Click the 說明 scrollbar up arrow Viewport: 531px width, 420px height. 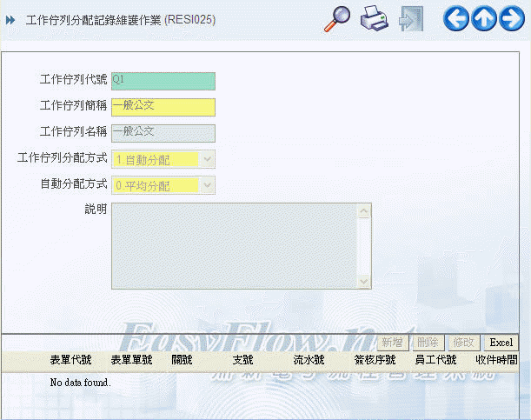coord(364,210)
